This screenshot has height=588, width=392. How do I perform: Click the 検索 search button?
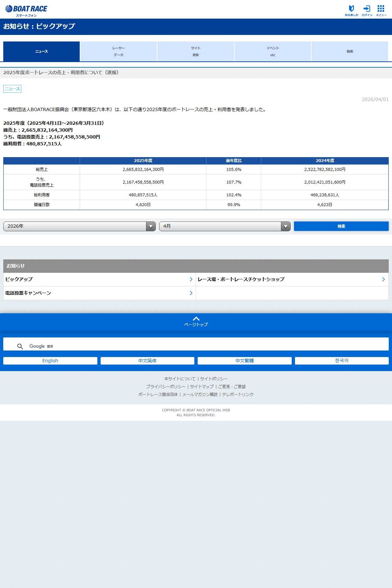tap(341, 226)
